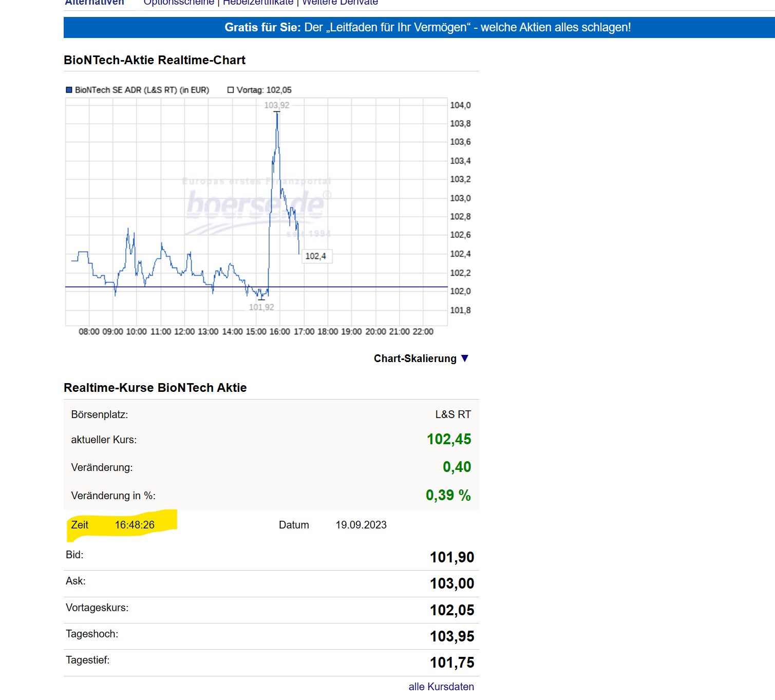775x700 pixels.
Task: Click the Veränderung value 0,40
Action: click(x=457, y=467)
